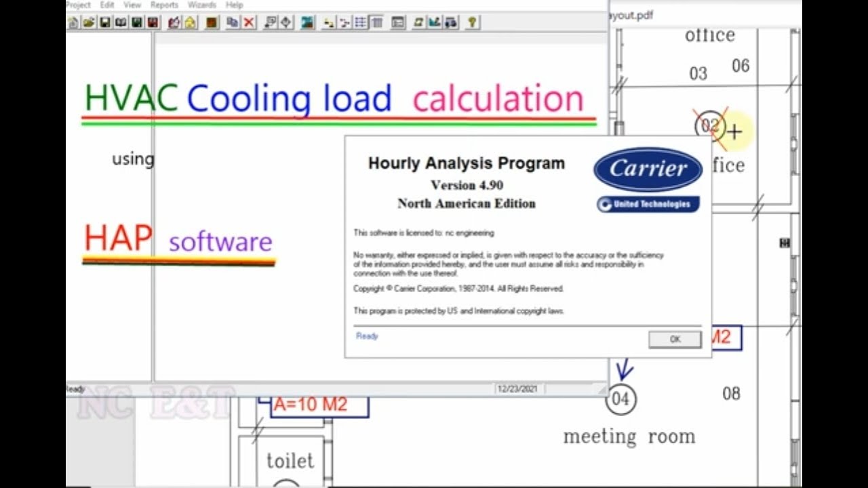Click the Copyright Carrier Corporation line
The width and height of the screenshot is (868, 488).
[x=458, y=289]
